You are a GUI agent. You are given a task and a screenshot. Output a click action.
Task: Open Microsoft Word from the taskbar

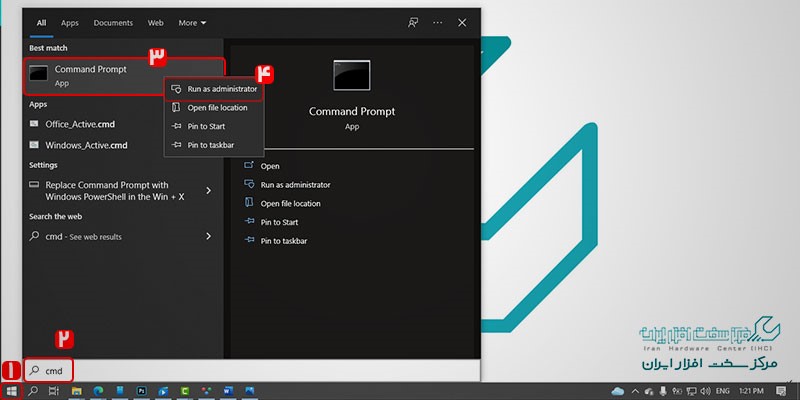(228, 391)
